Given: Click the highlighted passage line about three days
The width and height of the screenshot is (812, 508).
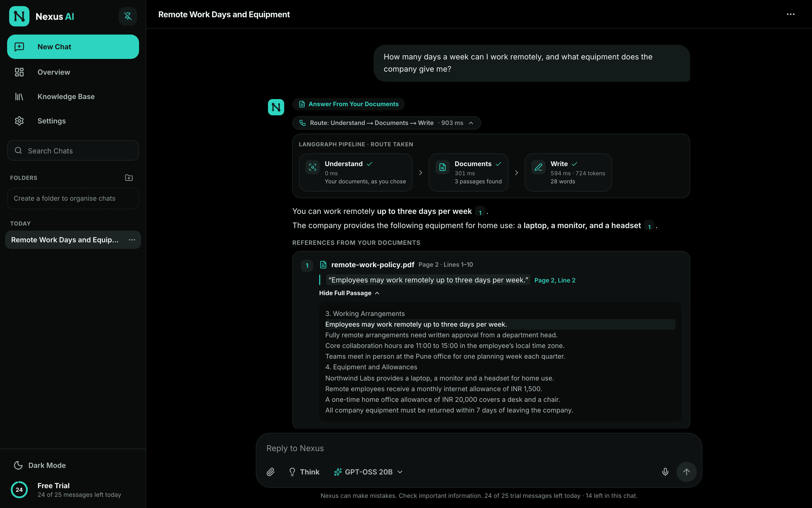Looking at the screenshot, I should [x=500, y=324].
